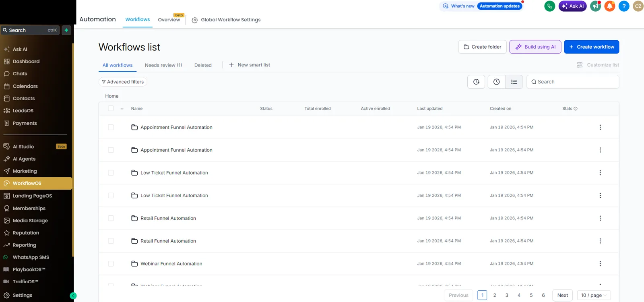The height and width of the screenshot is (302, 644).
Task: Open the orange notifications bell
Action: coord(610,6)
